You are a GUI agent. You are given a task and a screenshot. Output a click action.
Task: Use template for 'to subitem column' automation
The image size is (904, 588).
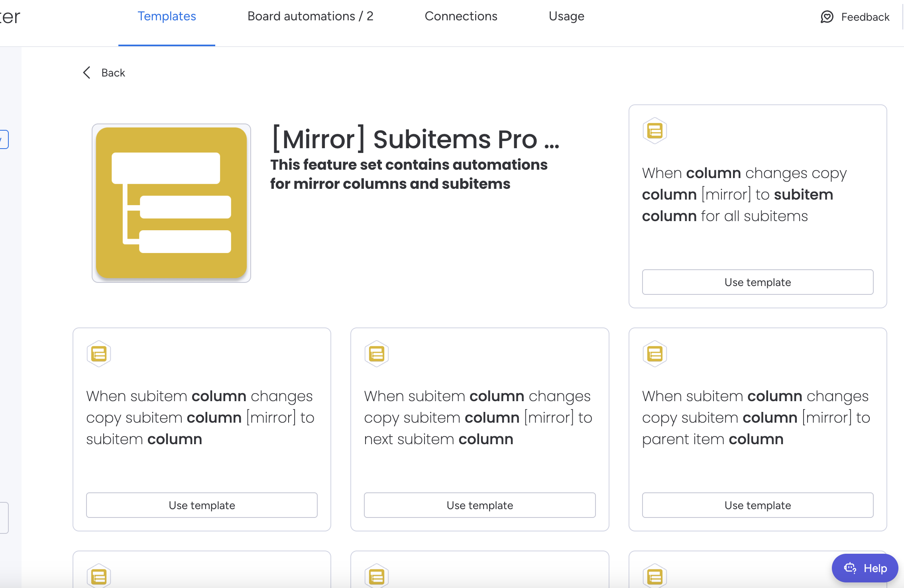[x=202, y=505]
